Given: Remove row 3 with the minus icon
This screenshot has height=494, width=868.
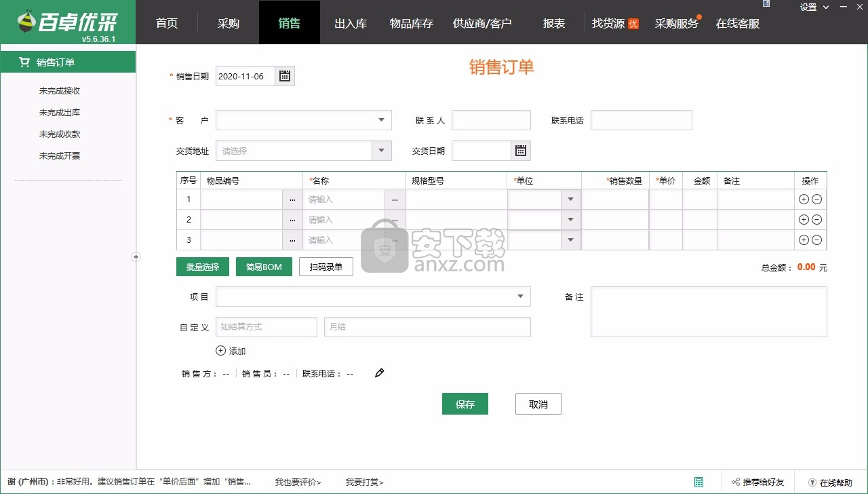Looking at the screenshot, I should [817, 240].
